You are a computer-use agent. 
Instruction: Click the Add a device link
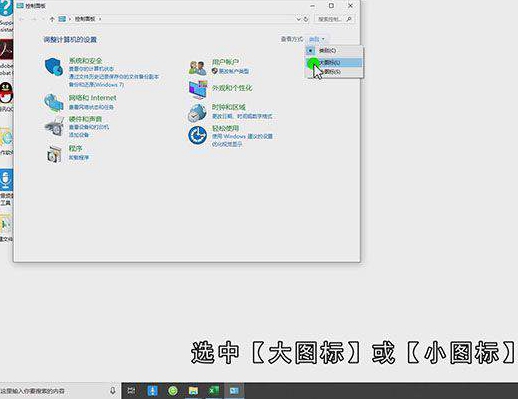(x=79, y=135)
